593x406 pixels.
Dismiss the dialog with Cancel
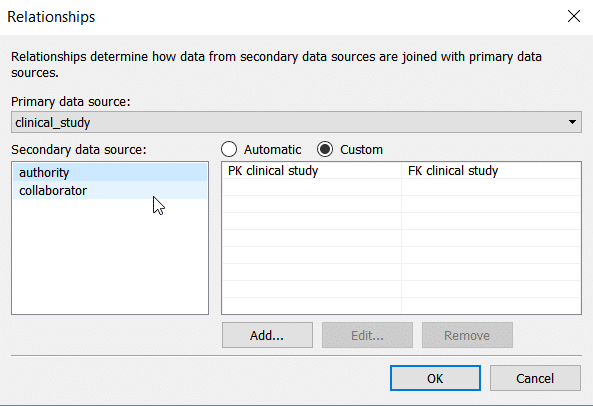click(x=535, y=378)
